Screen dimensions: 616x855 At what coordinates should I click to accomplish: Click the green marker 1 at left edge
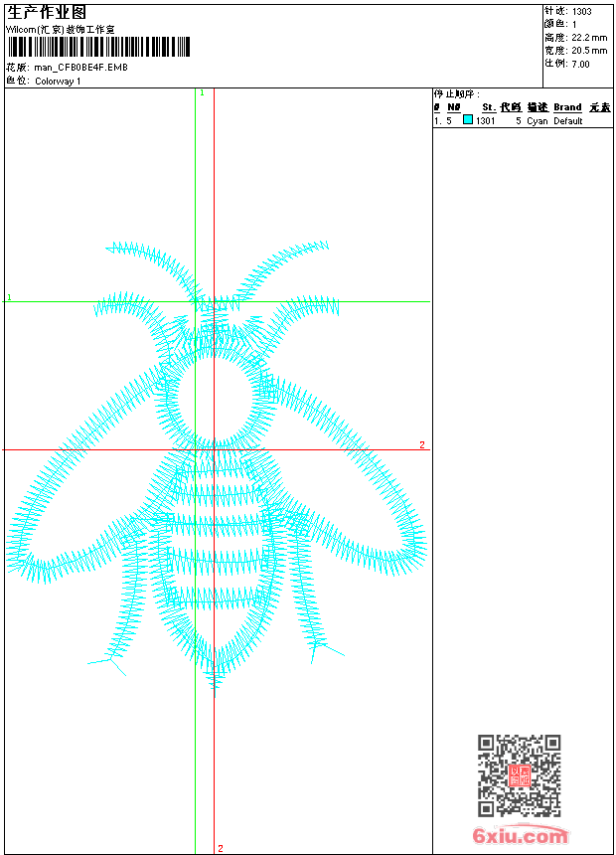(10, 297)
